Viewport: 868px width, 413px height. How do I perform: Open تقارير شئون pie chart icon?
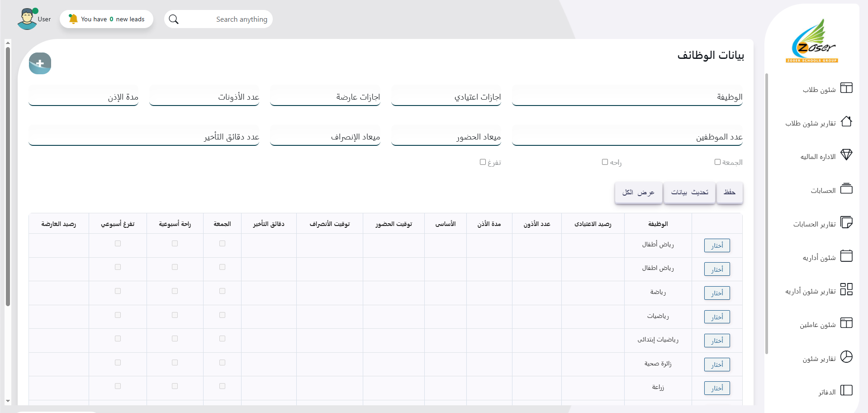point(846,357)
